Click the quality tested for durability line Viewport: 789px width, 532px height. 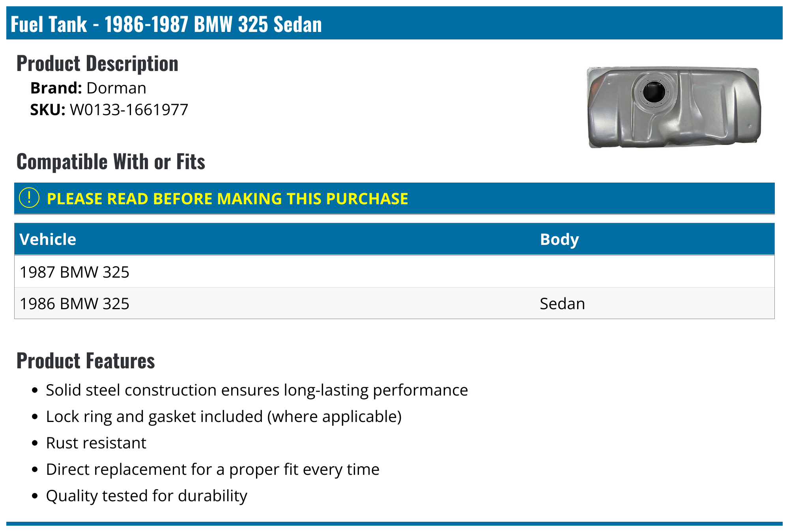146,496
